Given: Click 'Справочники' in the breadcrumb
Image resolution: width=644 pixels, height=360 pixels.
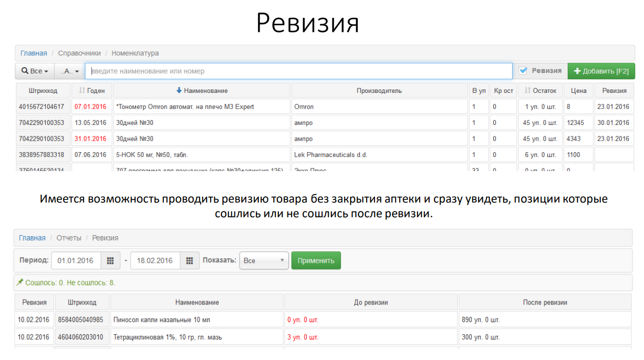Looking at the screenshot, I should tap(79, 53).
